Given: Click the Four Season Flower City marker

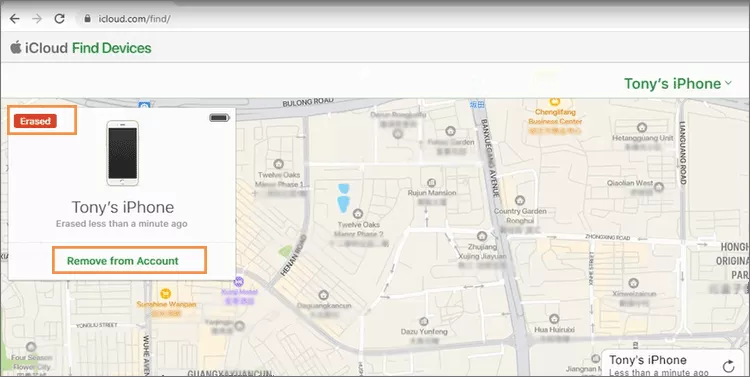Looking at the screenshot, I should (31, 347).
